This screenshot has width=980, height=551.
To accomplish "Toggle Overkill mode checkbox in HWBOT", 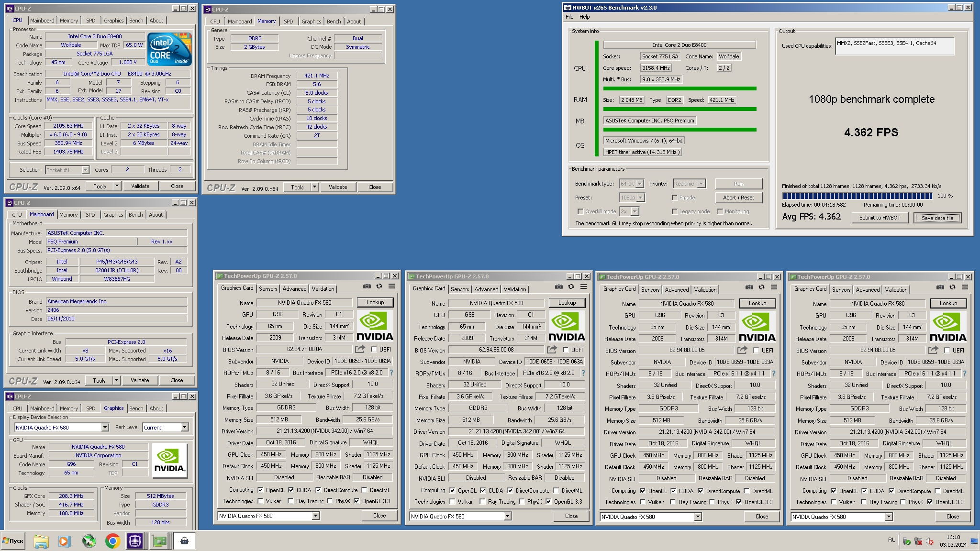I will pyautogui.click(x=580, y=211).
